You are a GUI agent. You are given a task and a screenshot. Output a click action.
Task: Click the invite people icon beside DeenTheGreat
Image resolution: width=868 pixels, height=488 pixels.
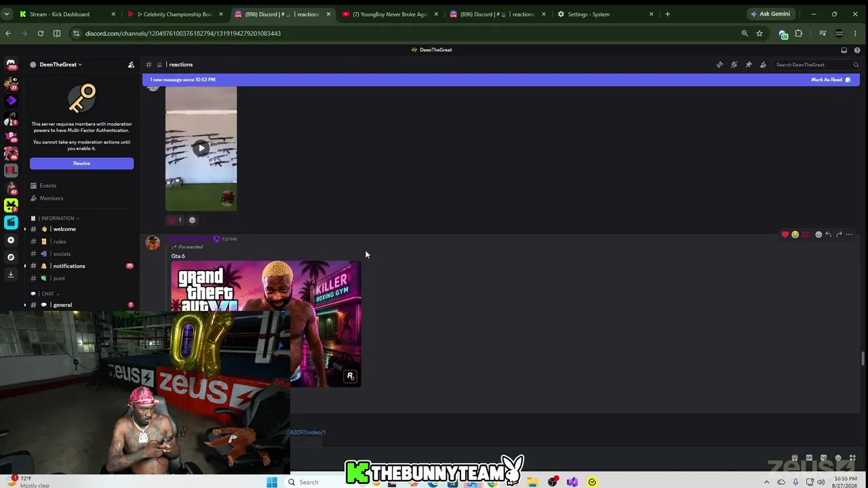(x=131, y=64)
